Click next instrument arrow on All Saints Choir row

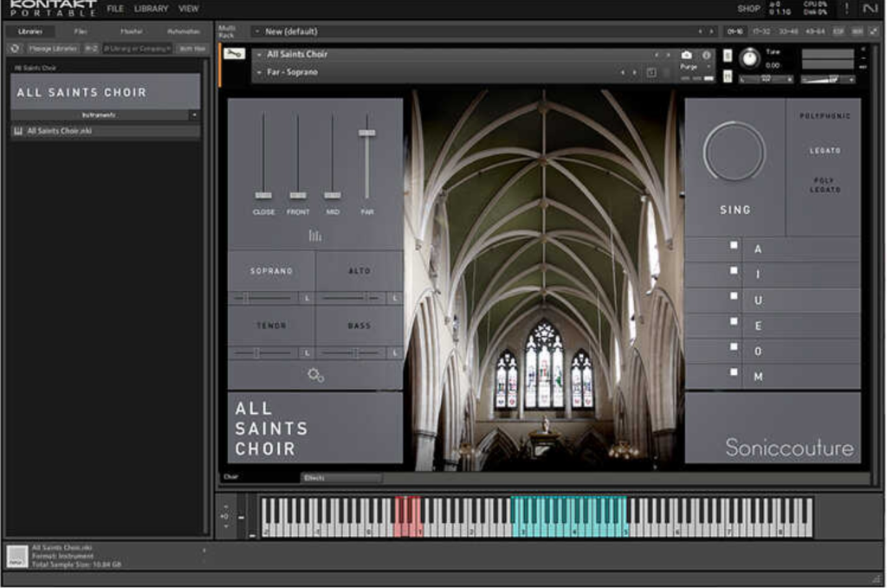pos(668,55)
